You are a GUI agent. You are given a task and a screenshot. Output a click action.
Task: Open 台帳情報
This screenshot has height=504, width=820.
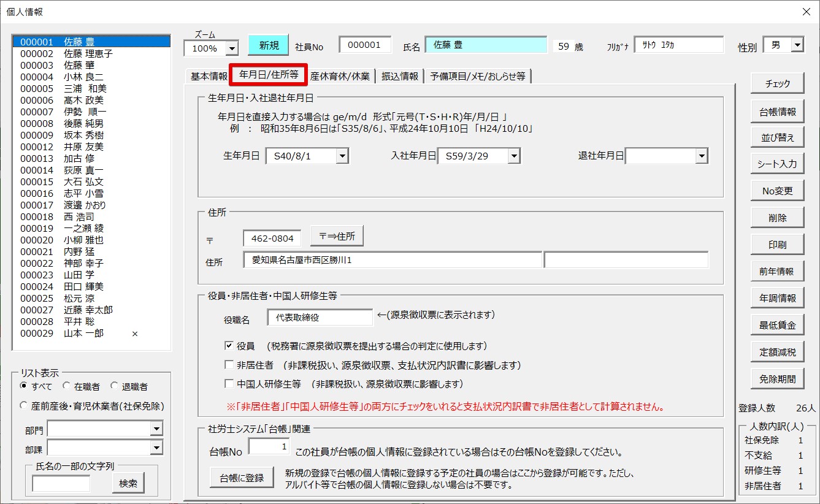click(x=778, y=112)
